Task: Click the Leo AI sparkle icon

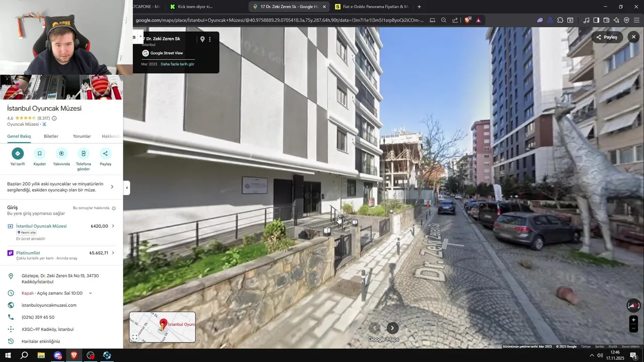Action: pyautogui.click(x=616, y=20)
